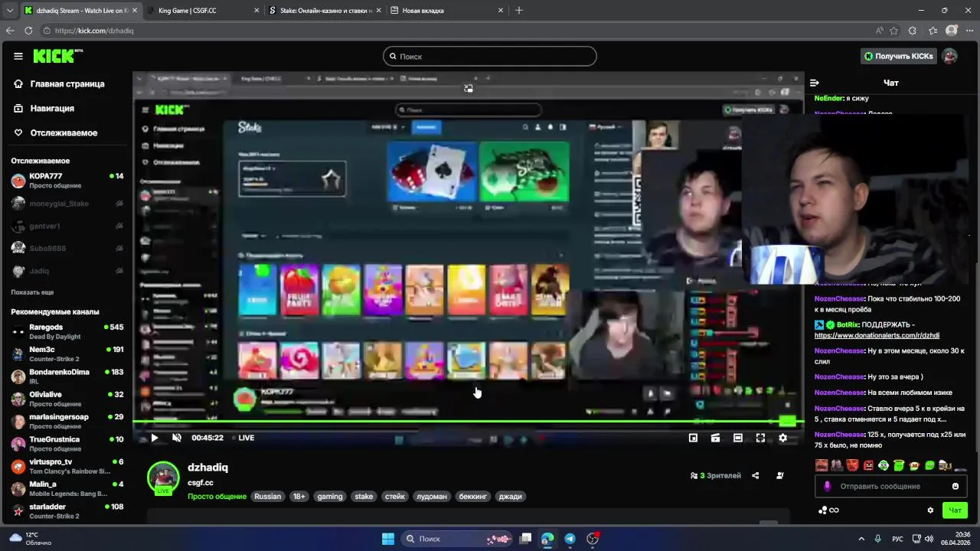Open the taskbar volume control
Viewport: 980px width, 551px height.
pyautogui.click(x=929, y=539)
